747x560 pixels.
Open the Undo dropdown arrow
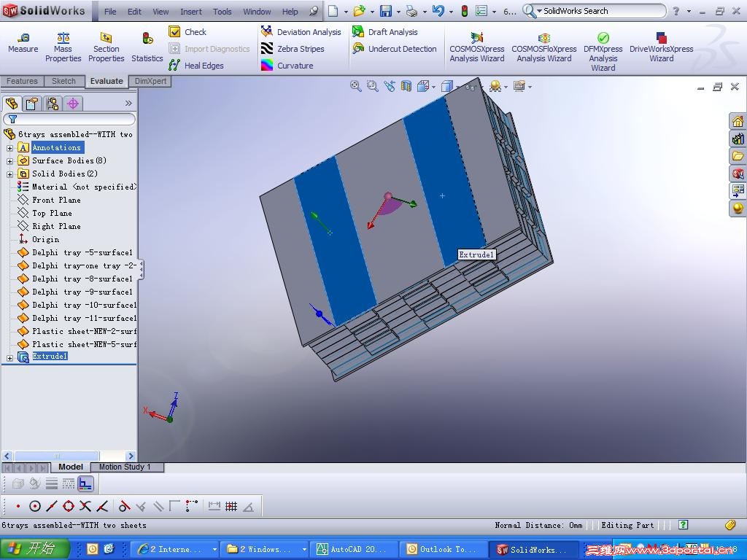click(451, 12)
